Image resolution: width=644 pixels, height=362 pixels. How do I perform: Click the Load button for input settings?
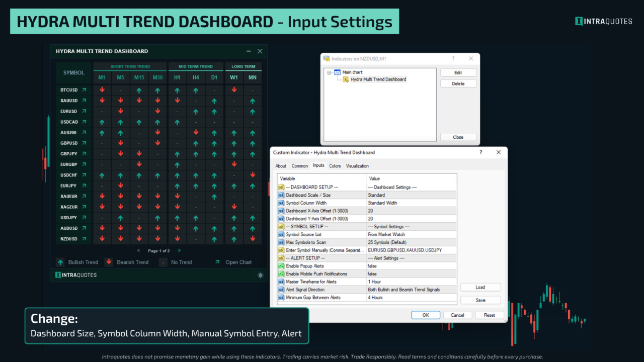(x=480, y=287)
